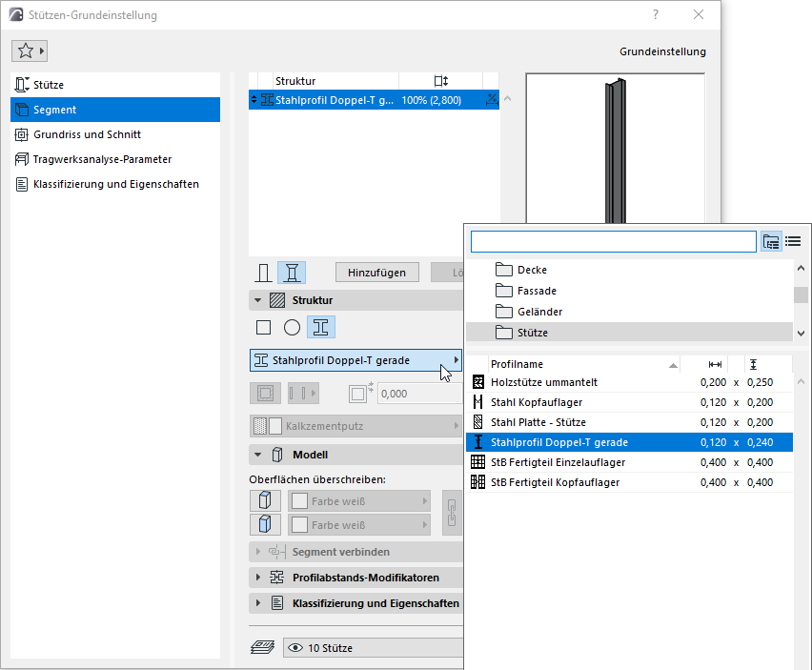Click folder list scroll up arrow

pos(801,268)
